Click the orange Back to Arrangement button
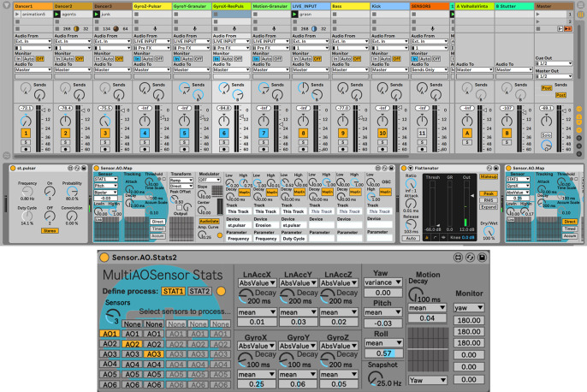 tap(568, 28)
